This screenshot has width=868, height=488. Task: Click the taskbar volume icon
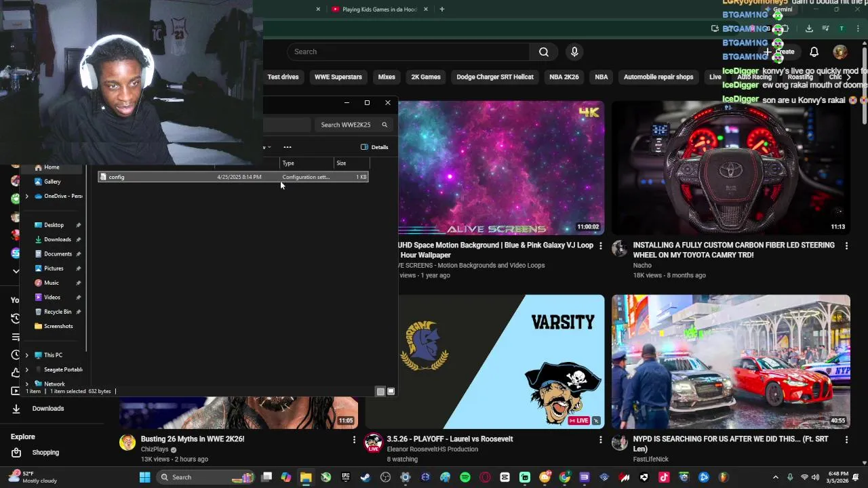click(x=815, y=477)
